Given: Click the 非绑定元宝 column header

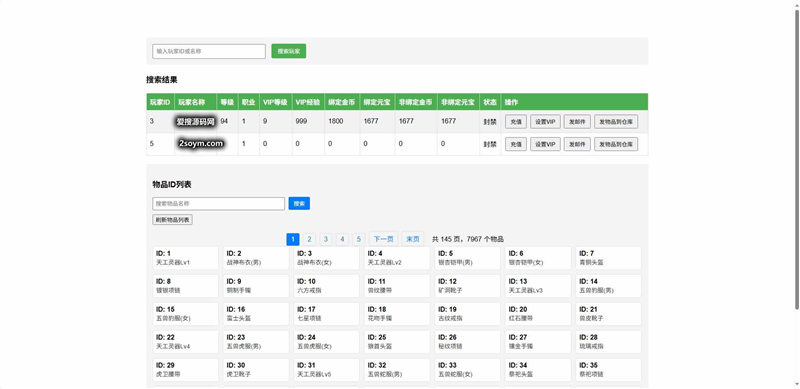Looking at the screenshot, I should coord(458,102).
